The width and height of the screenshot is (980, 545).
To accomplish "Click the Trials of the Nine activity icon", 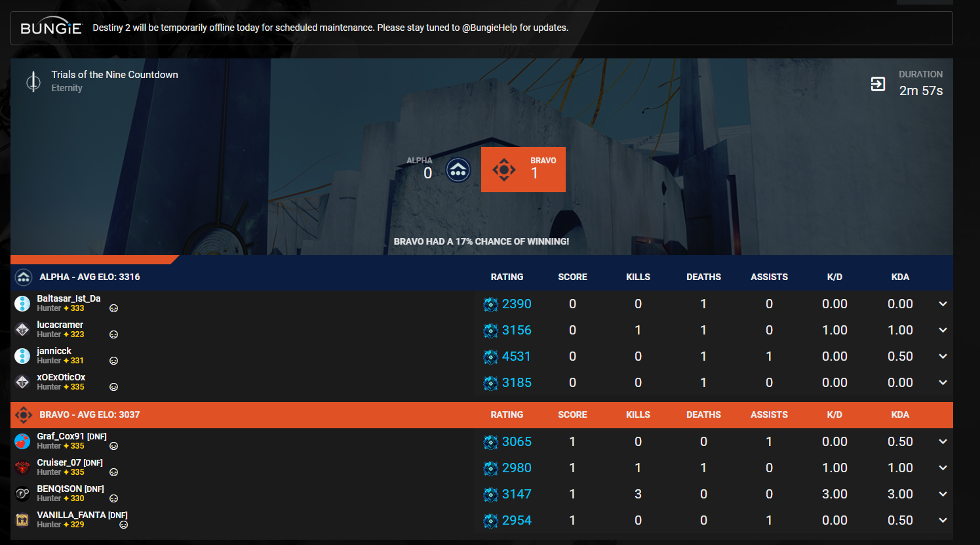I will tap(33, 81).
